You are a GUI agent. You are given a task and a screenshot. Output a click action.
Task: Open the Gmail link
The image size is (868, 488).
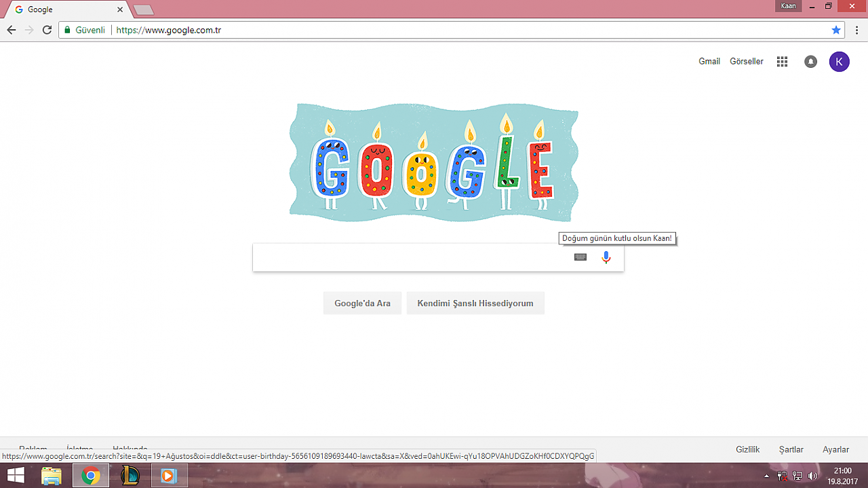coord(709,61)
